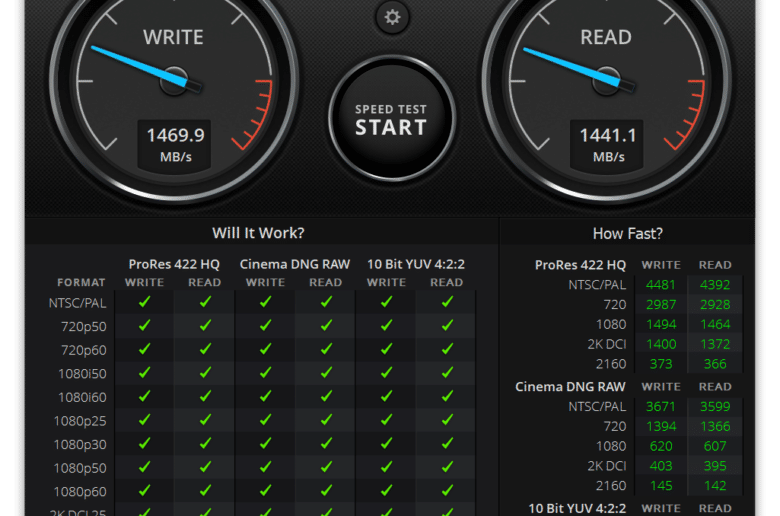
Task: Click the "How Fast?" panel heading
Action: tap(628, 233)
